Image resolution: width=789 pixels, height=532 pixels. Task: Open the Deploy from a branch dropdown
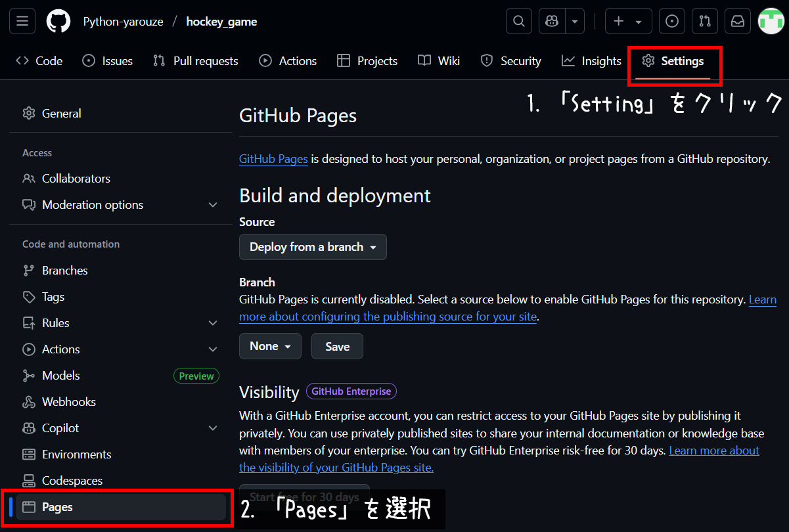coord(313,247)
